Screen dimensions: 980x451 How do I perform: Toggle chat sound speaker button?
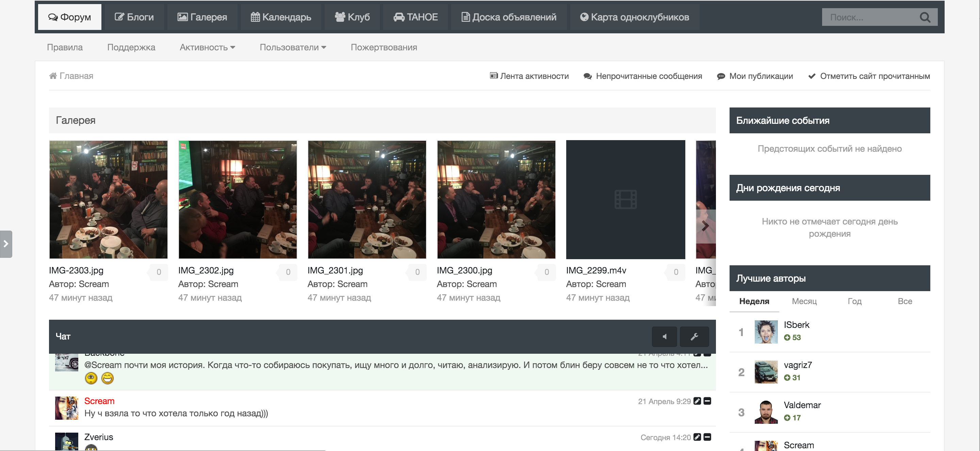point(664,336)
